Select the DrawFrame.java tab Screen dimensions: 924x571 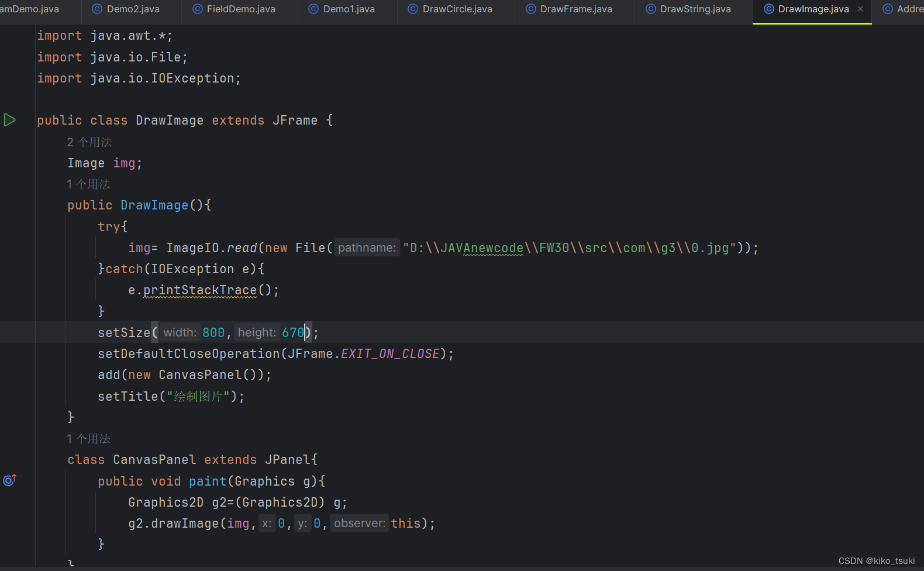[569, 9]
